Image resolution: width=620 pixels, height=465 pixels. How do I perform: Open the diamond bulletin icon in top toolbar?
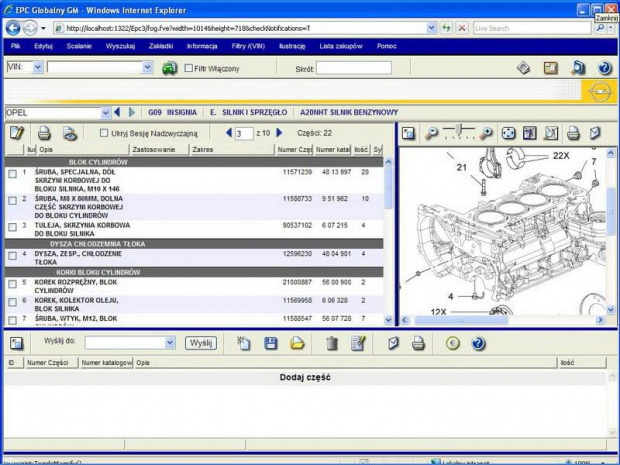pyautogui.click(x=524, y=68)
